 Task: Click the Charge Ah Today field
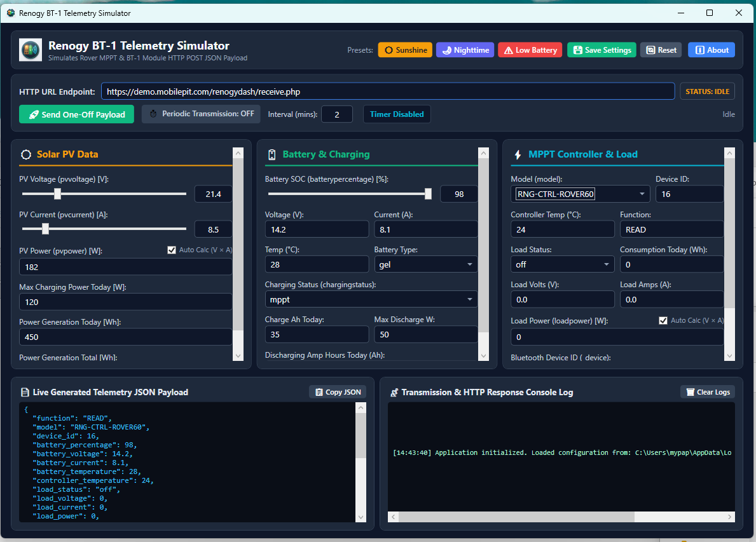317,334
